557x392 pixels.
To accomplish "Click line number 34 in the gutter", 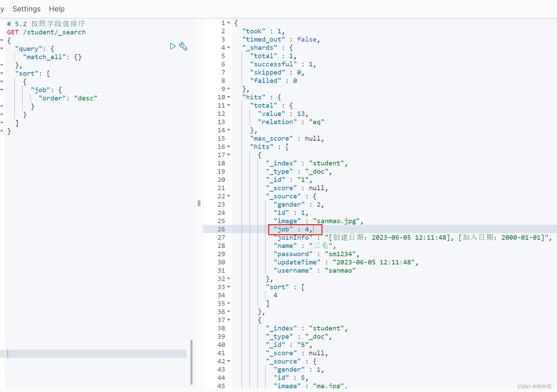I will tap(221, 295).
